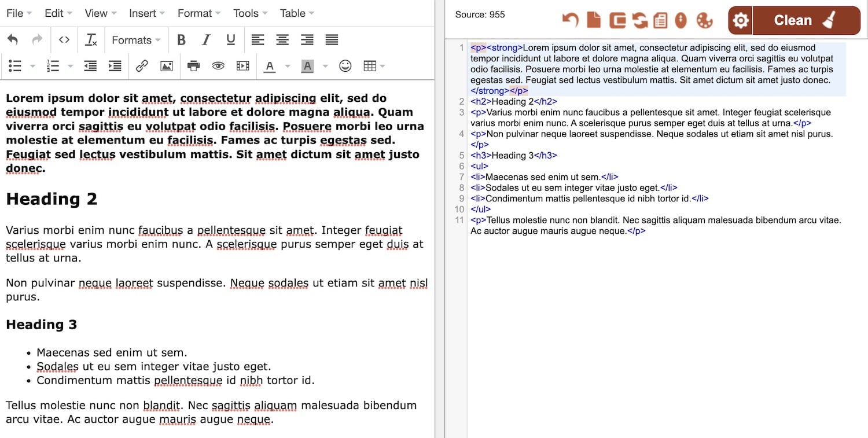The width and height of the screenshot is (868, 438).
Task: Toggle italic formatting
Action: coord(206,40)
